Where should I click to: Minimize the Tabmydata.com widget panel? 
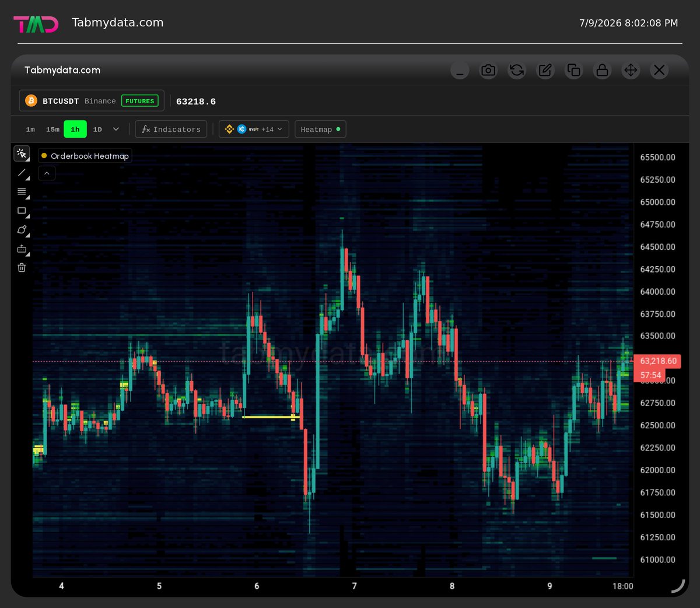click(x=460, y=71)
